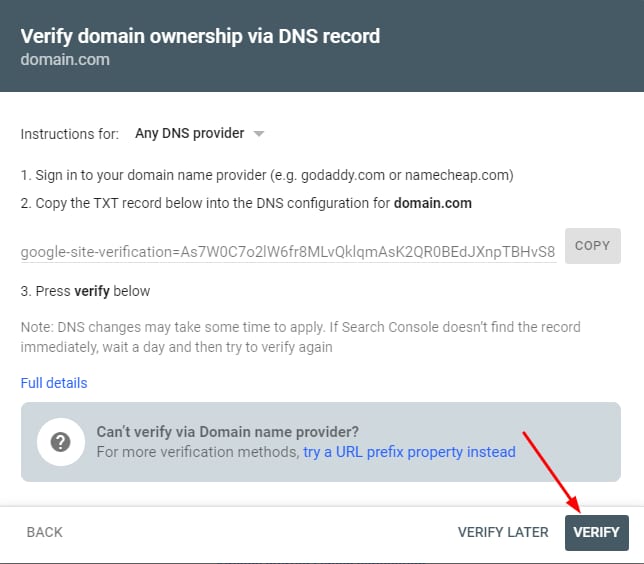Open the Full details link

(x=54, y=383)
